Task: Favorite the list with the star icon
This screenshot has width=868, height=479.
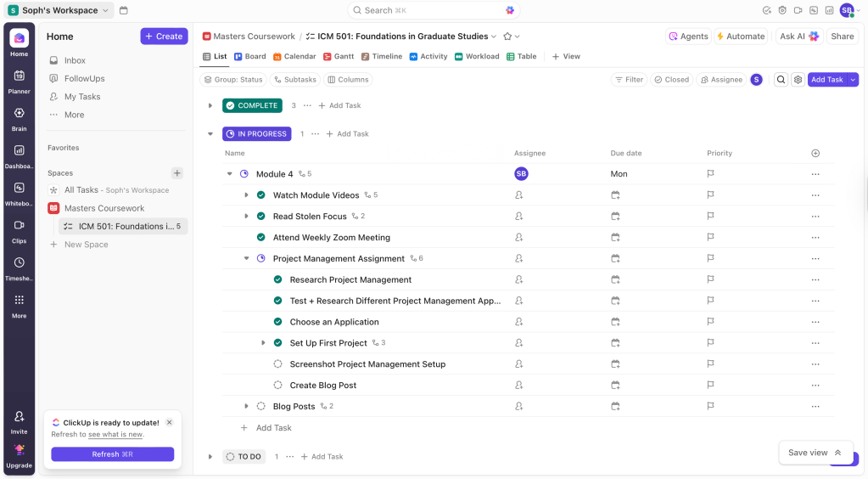Action: pyautogui.click(x=507, y=37)
